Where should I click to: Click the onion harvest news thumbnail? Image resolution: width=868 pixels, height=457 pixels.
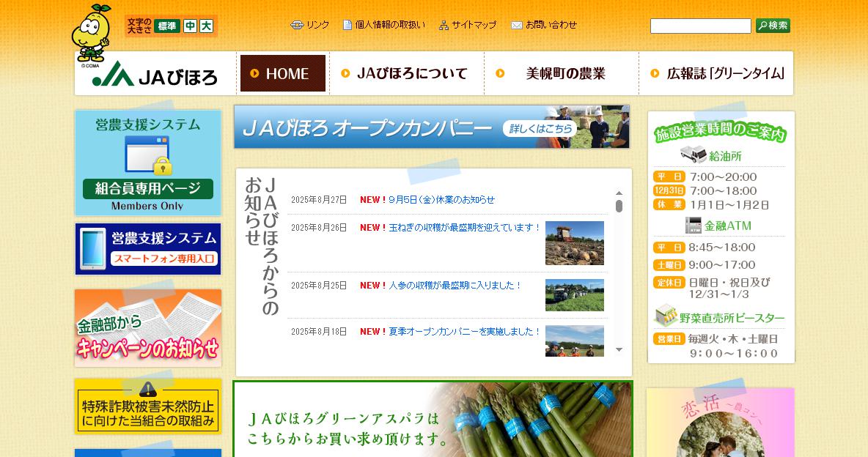coord(575,243)
